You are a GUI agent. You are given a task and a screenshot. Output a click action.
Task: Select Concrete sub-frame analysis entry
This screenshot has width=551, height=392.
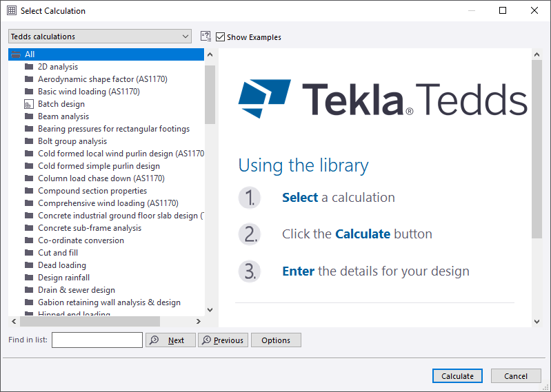90,228
